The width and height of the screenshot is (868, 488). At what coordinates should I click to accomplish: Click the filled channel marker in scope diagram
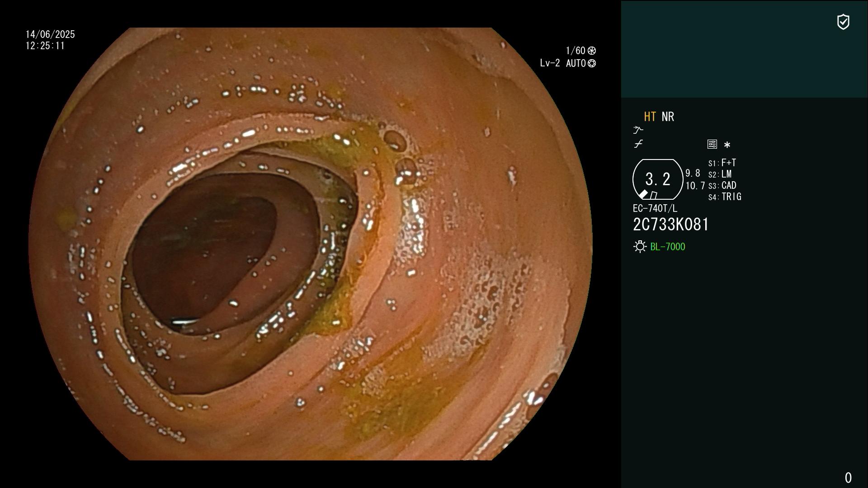tap(643, 194)
